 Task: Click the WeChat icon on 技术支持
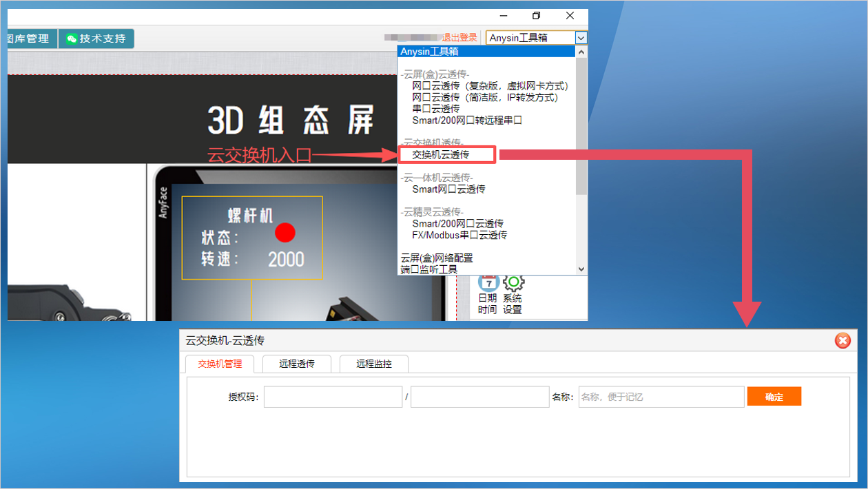coord(72,39)
